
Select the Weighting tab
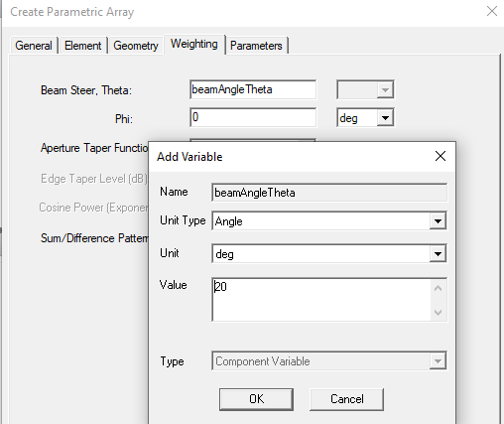click(194, 44)
